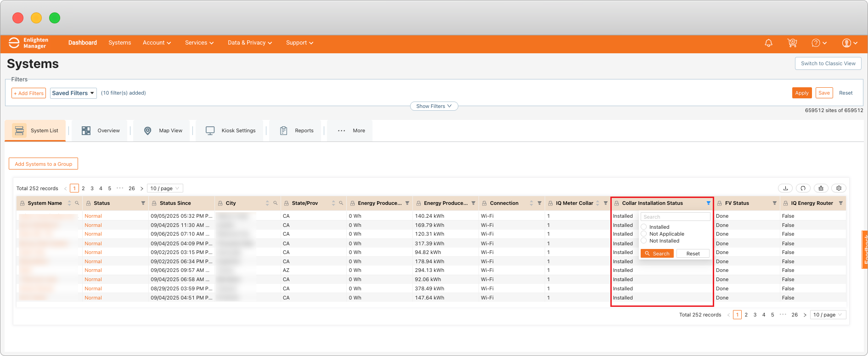The image size is (868, 356).
Task: Click Switch to Classic View button
Action: tap(828, 63)
